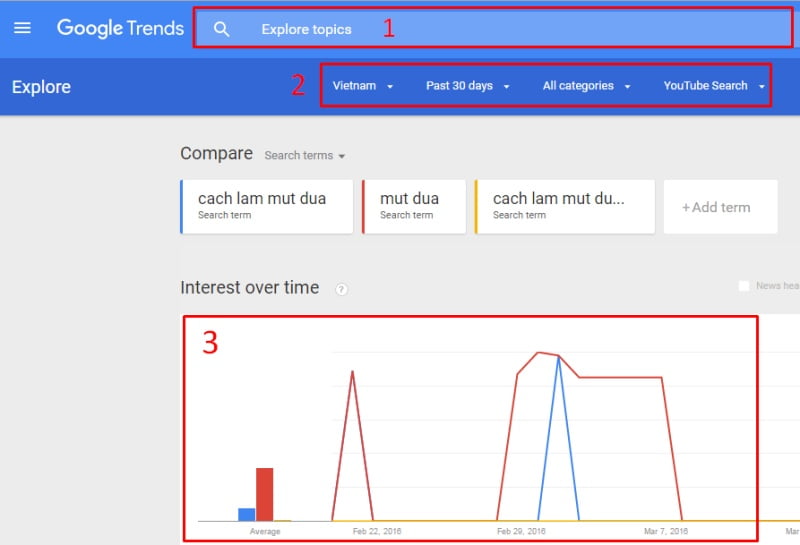Open the Past 30 days dropdown

point(467,86)
